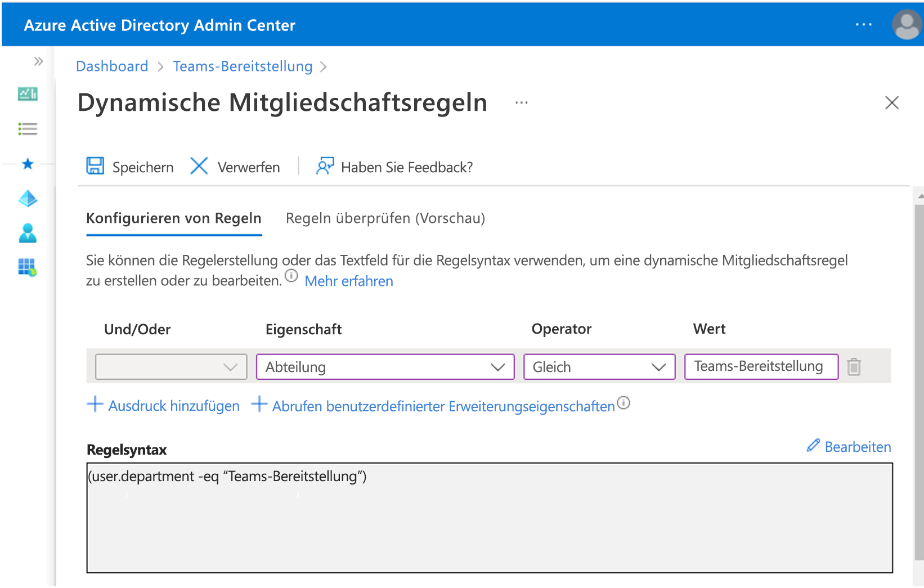Switch to Regeln überprüfen (Vorschau) tab
The width and height of the screenshot is (924, 588).
(x=385, y=218)
